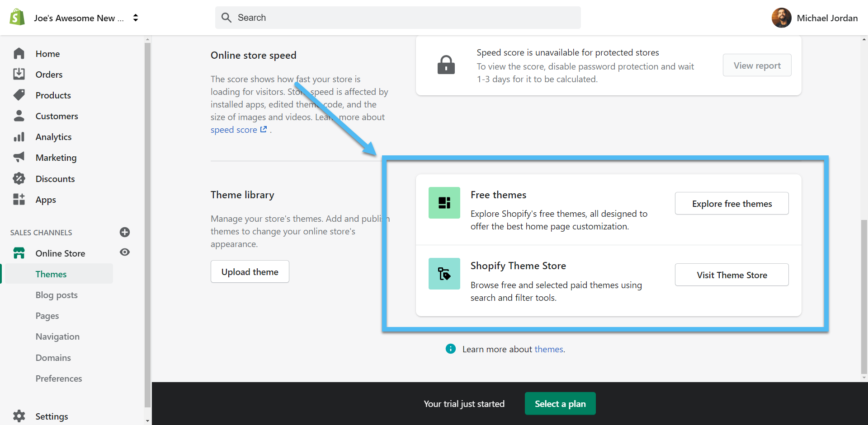
Task: Click the Free themes heading
Action: pos(498,195)
